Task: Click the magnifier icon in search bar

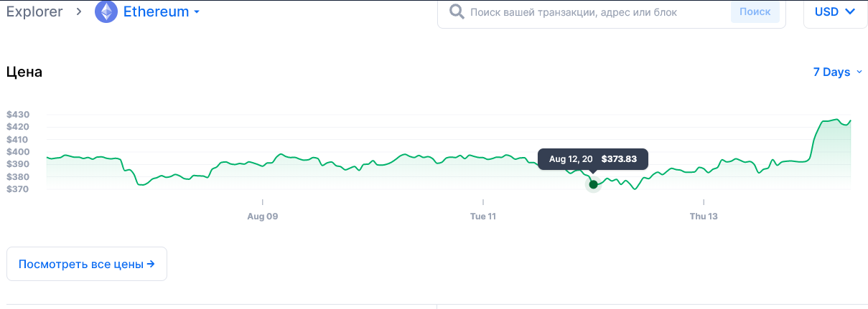Action: (456, 12)
